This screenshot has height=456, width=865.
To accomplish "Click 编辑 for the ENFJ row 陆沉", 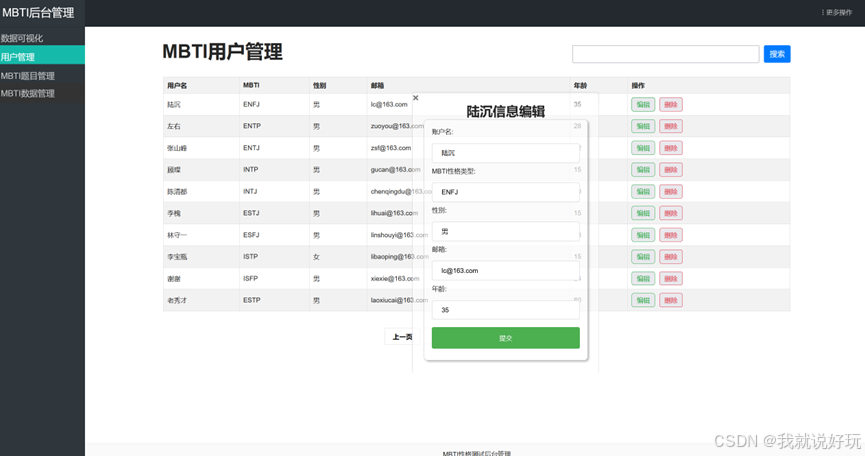I will click(x=643, y=104).
